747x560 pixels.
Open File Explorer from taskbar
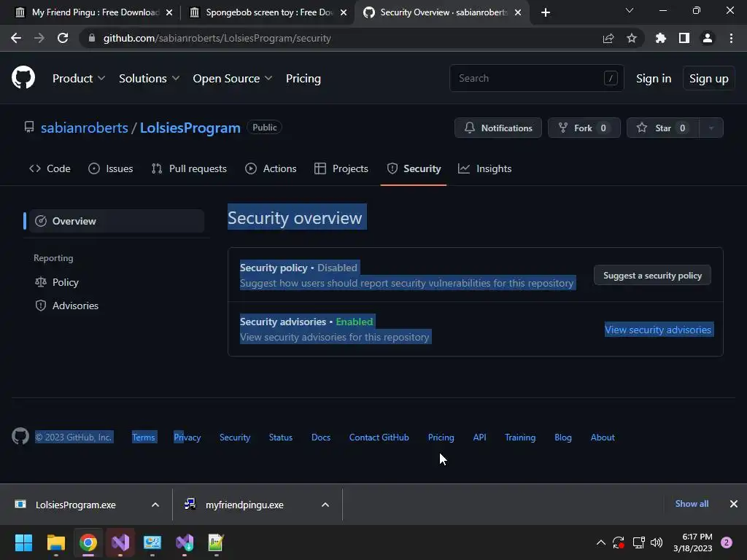(x=55, y=542)
